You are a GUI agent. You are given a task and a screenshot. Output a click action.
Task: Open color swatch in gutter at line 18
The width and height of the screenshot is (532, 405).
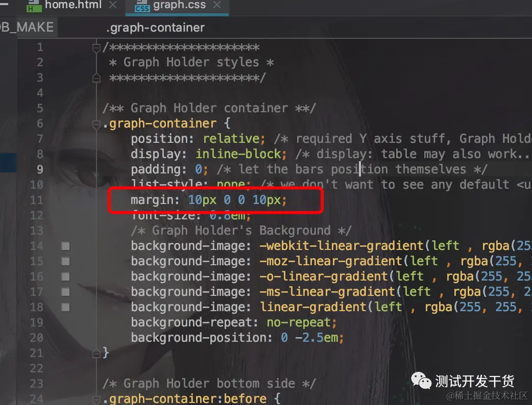(65, 307)
